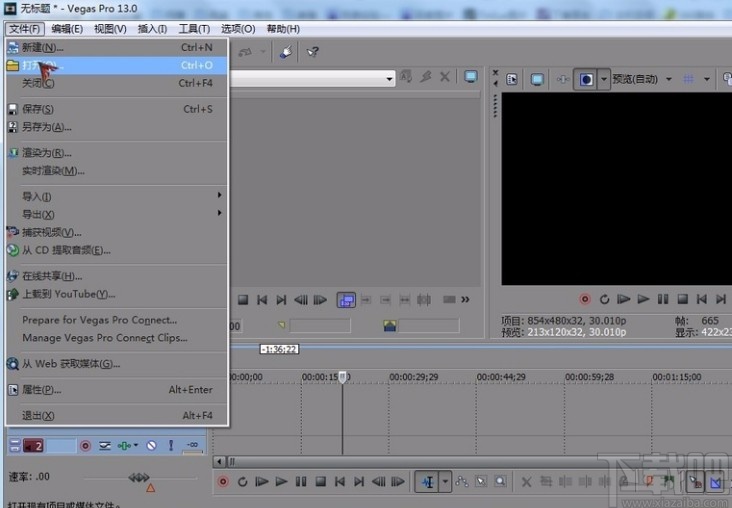Image resolution: width=732 pixels, height=508 pixels.
Task: Open the 插入(I) menu
Action: point(152,29)
